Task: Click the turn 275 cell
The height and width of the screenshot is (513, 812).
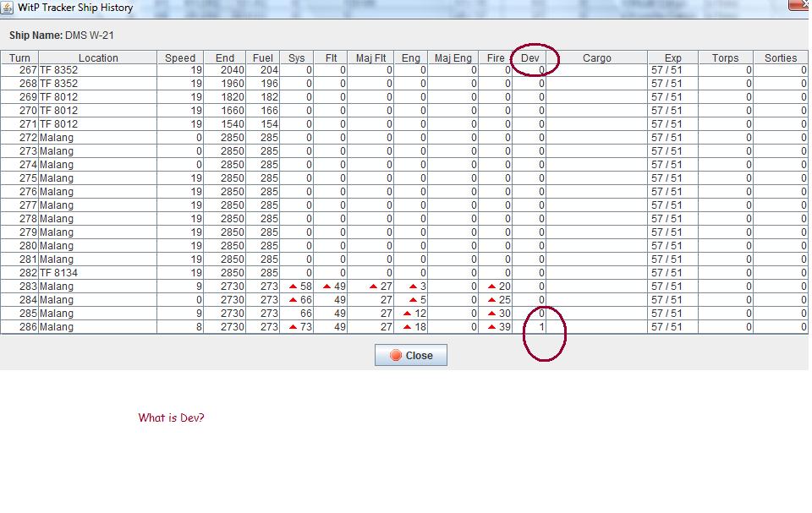Action: 19,178
